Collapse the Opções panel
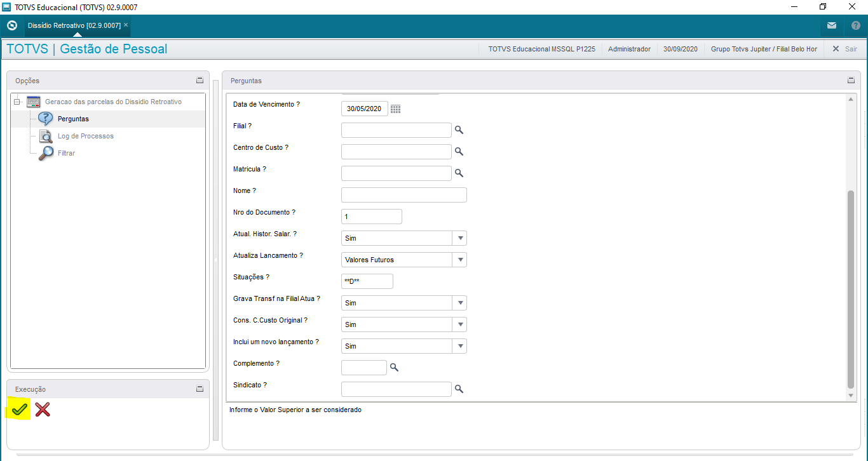The image size is (868, 461). 200,81
